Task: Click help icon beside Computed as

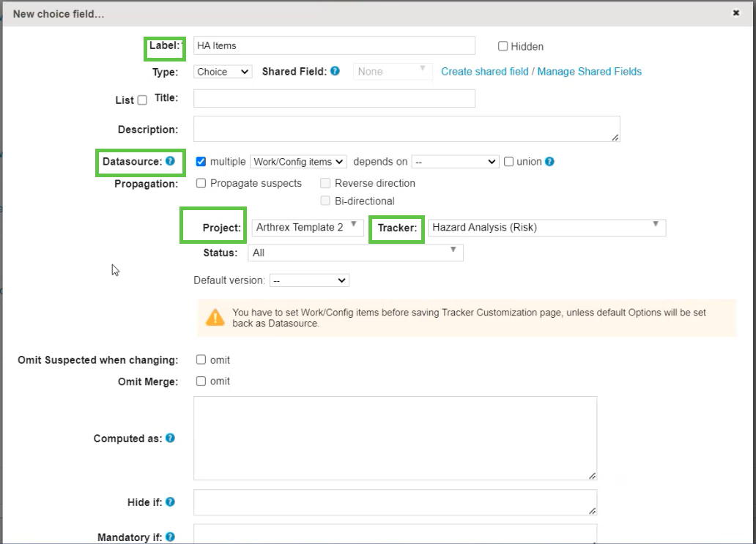Action: 170,438
